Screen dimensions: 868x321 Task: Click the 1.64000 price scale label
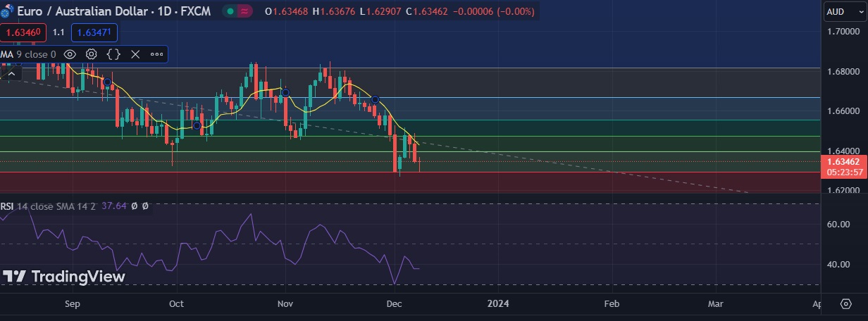843,151
